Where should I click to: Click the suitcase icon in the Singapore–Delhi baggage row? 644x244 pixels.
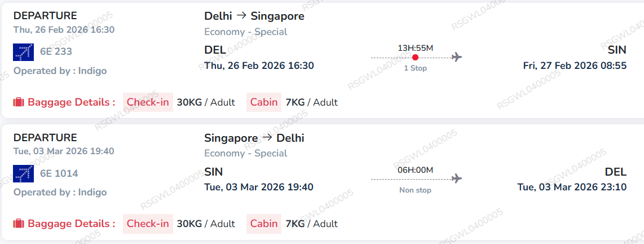(19, 224)
